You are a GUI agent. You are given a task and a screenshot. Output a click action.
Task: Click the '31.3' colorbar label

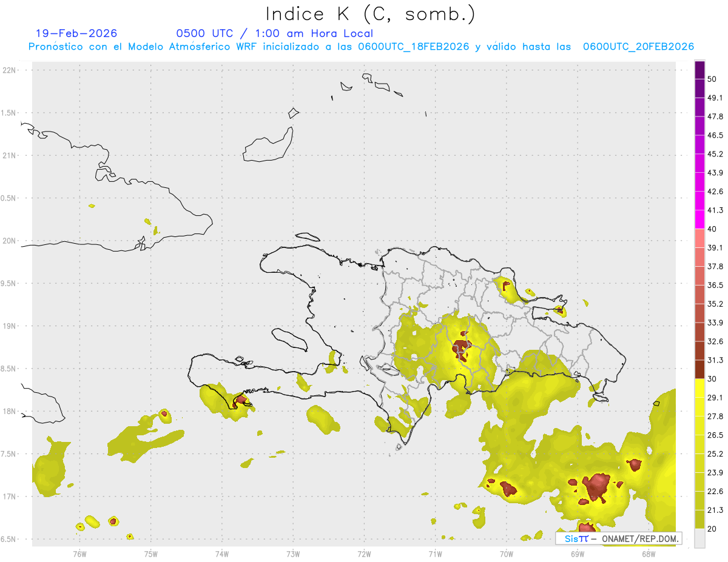click(715, 360)
